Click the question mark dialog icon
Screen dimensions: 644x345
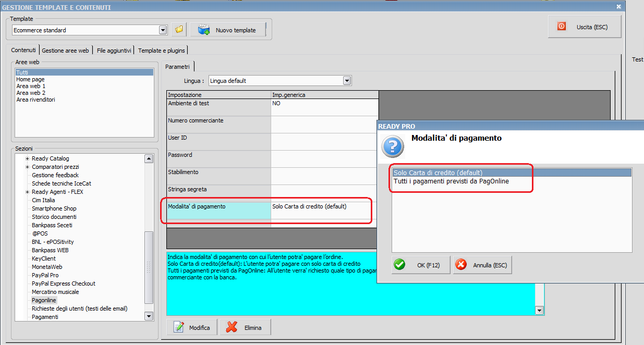tap(393, 146)
